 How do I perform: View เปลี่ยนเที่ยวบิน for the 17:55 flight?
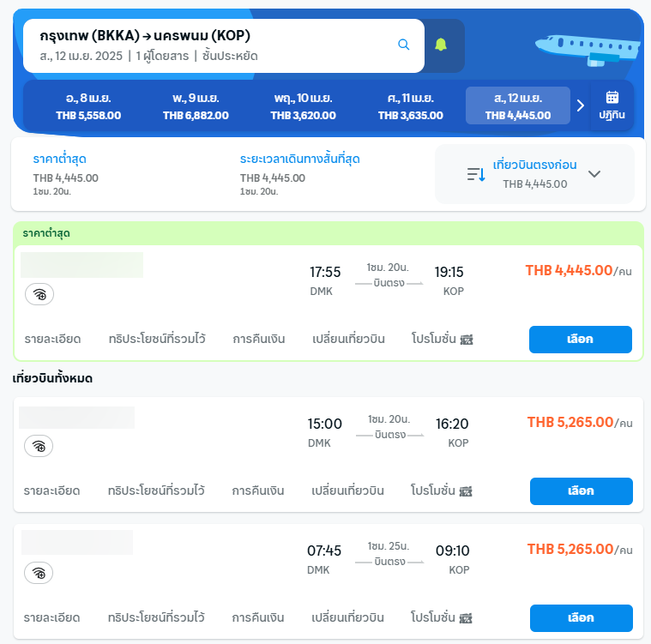pos(348,339)
